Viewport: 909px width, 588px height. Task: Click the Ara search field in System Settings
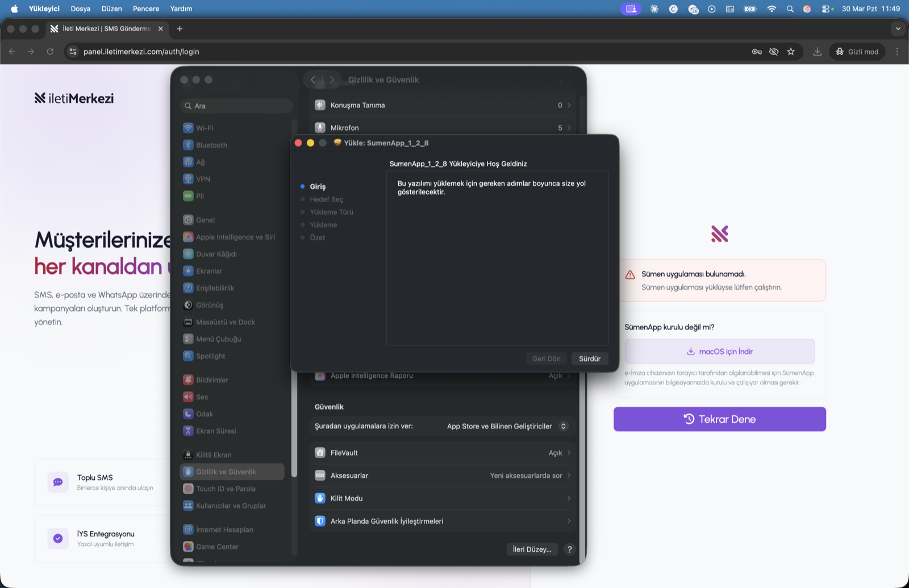(x=236, y=106)
